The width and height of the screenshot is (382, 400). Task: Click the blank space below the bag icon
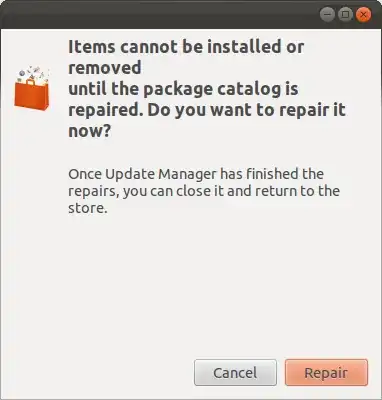pyautogui.click(x=32, y=233)
